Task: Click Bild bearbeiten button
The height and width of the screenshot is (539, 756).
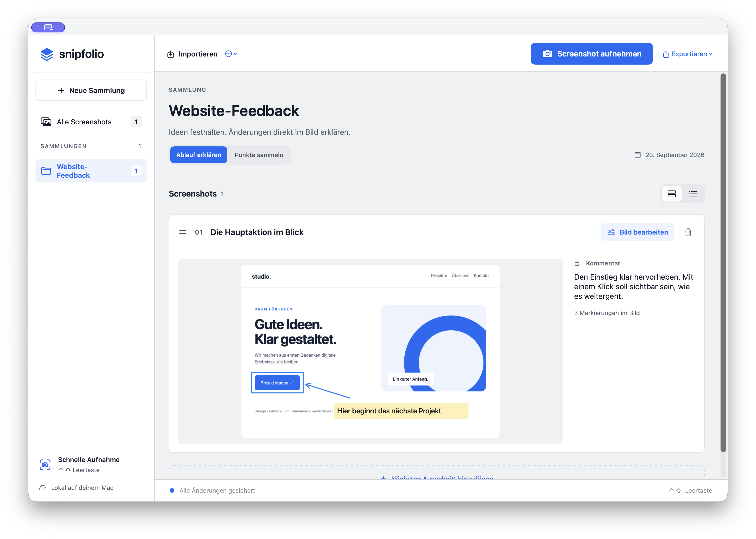Action: coord(637,232)
